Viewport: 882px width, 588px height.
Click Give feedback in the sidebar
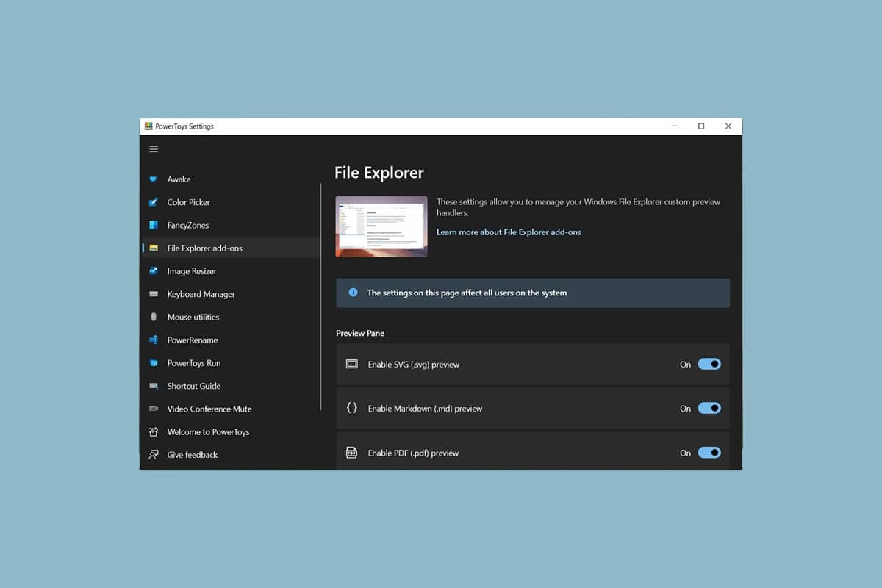coord(192,455)
